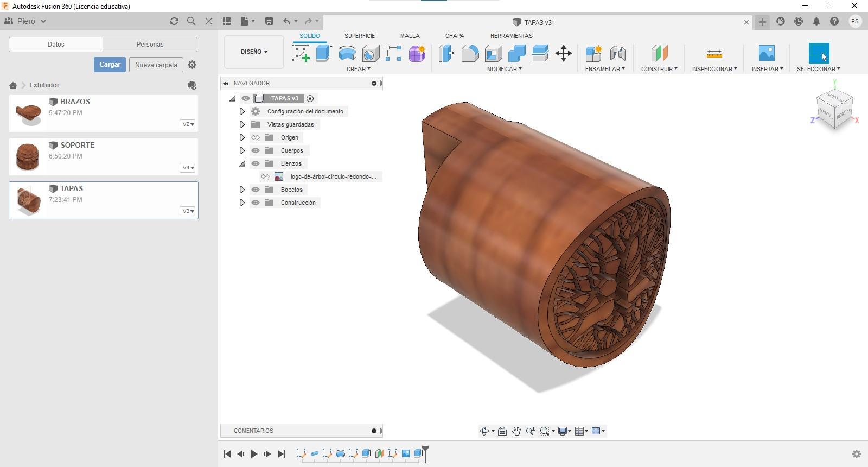Open the Piero team dropdown
868x467 pixels.
[x=25, y=21]
